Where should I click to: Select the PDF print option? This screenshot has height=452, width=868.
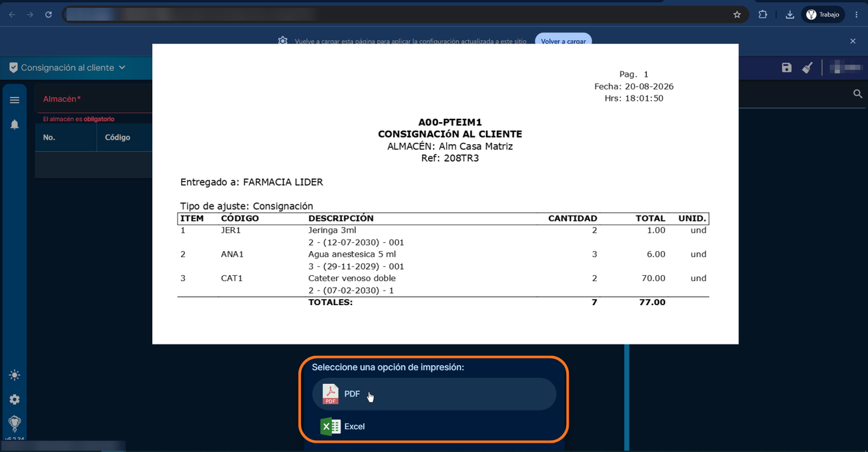(434, 394)
